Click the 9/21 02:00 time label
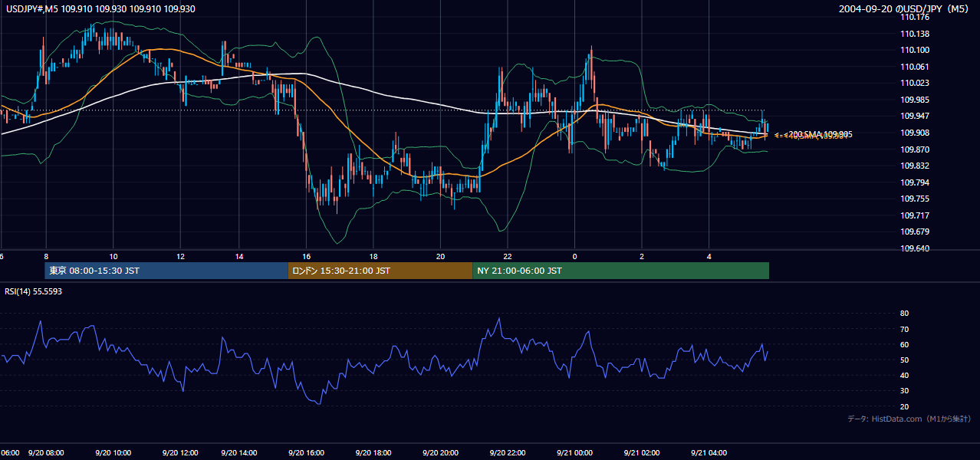 (x=642, y=452)
